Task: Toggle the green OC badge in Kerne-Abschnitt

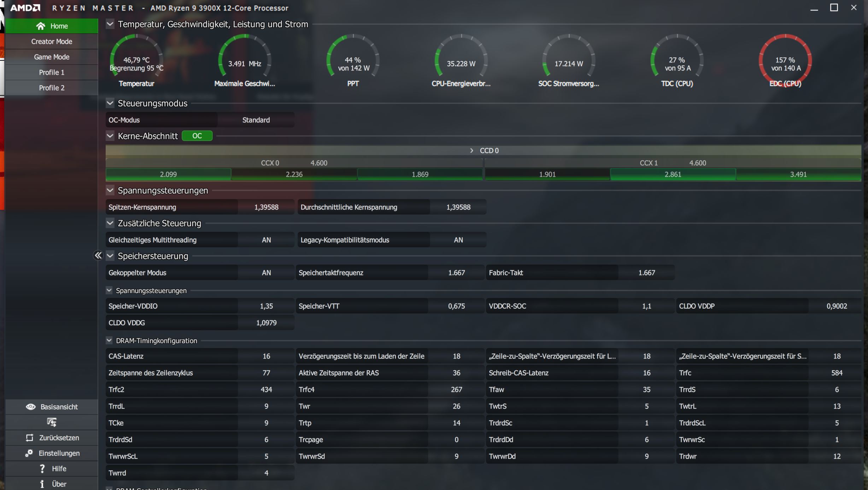Action: (x=197, y=136)
